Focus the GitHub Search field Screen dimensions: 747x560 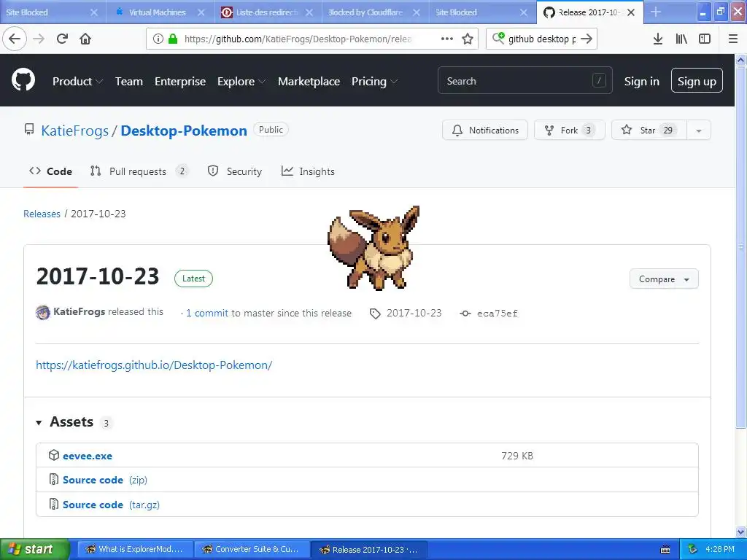(525, 80)
